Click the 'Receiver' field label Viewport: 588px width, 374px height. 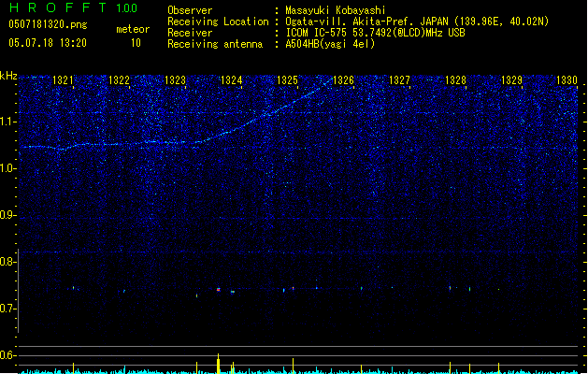click(x=190, y=33)
